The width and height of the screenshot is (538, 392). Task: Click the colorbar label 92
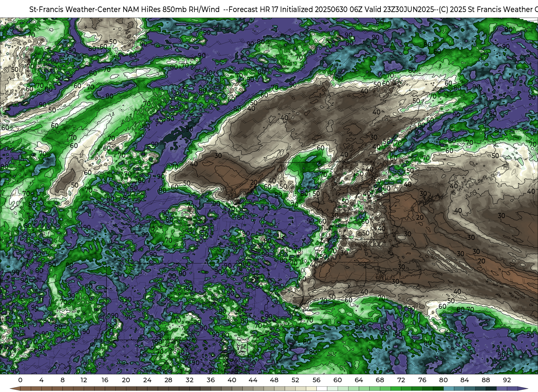[507, 380]
